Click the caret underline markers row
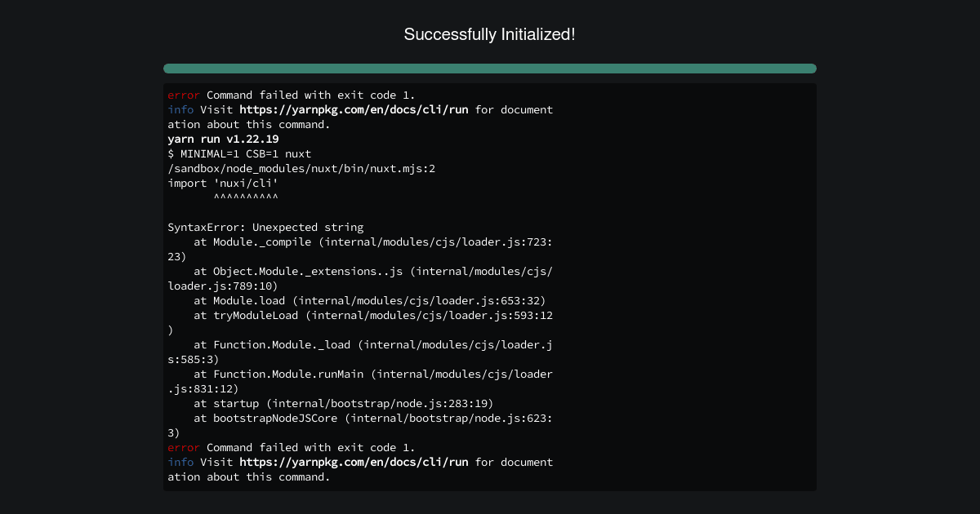Viewport: 980px width, 514px height. (x=246, y=197)
